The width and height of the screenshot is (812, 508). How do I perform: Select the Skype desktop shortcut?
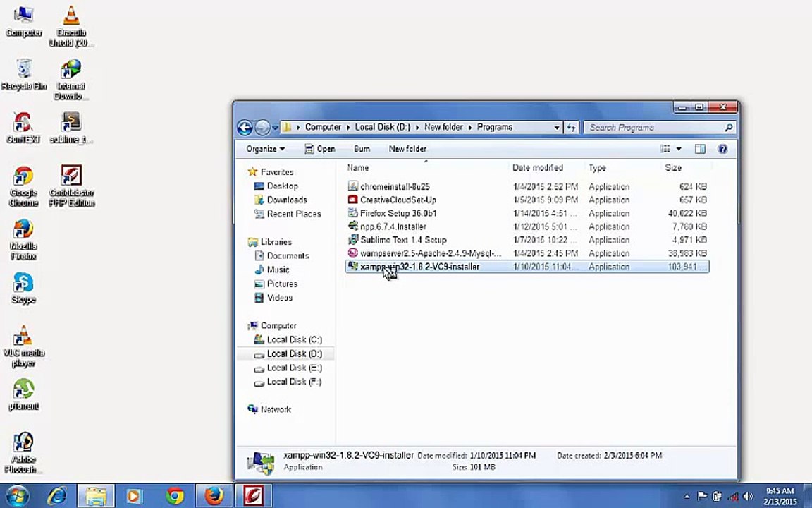(x=23, y=288)
